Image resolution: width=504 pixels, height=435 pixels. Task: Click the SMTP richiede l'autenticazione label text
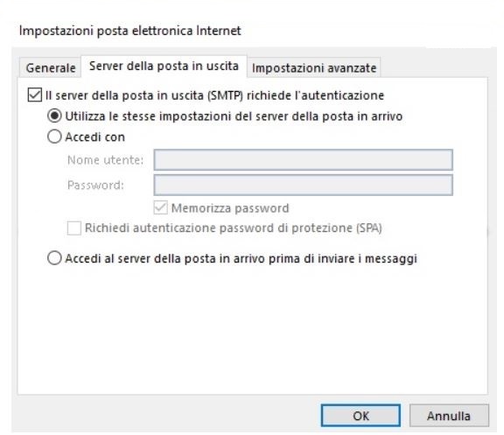click(x=214, y=95)
